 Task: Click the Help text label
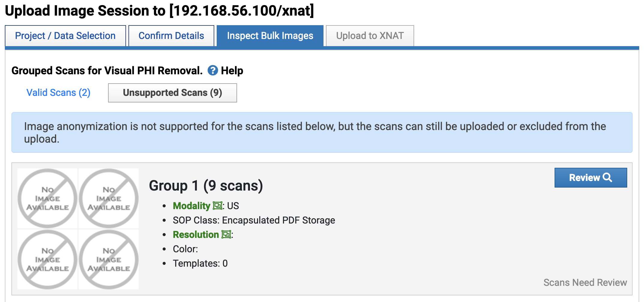pos(232,71)
